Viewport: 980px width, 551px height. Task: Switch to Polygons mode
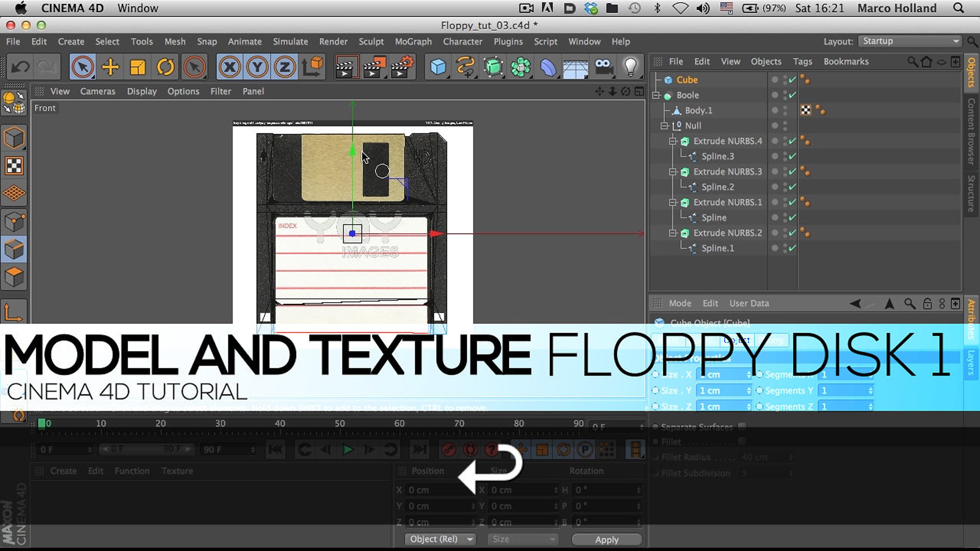click(14, 277)
